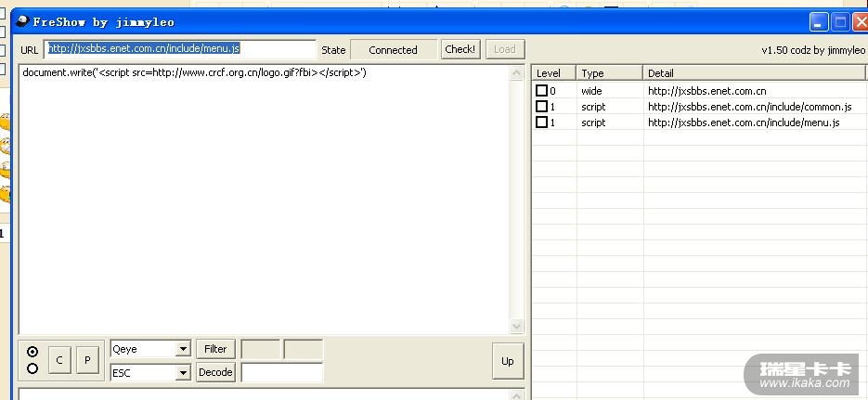This screenshot has height=400, width=868.
Task: Select detail URL ending include/common.js
Action: point(749,107)
